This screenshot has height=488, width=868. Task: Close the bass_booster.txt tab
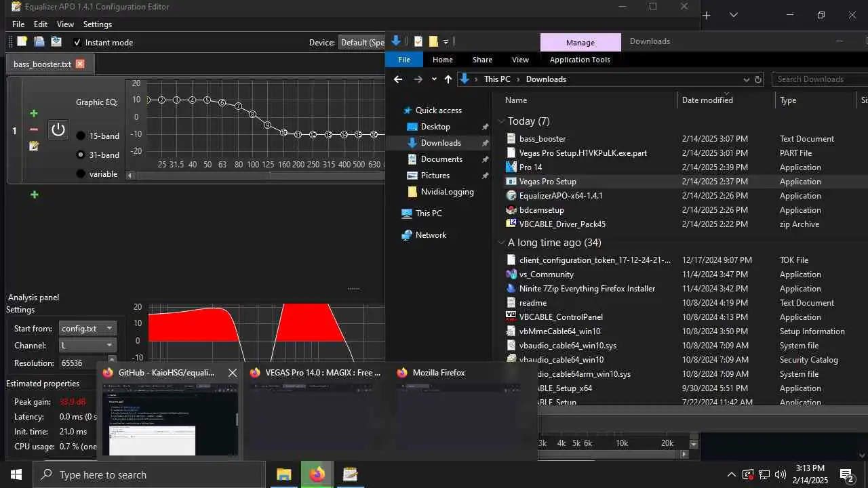point(80,64)
